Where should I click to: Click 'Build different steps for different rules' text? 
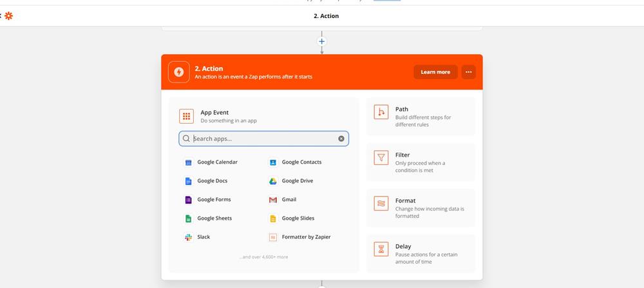pyautogui.click(x=423, y=120)
